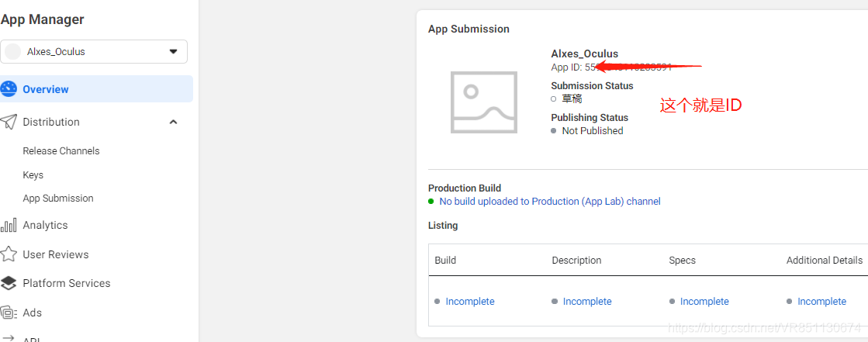The width and height of the screenshot is (868, 342).
Task: Go to Keys under Distribution
Action: pos(33,175)
